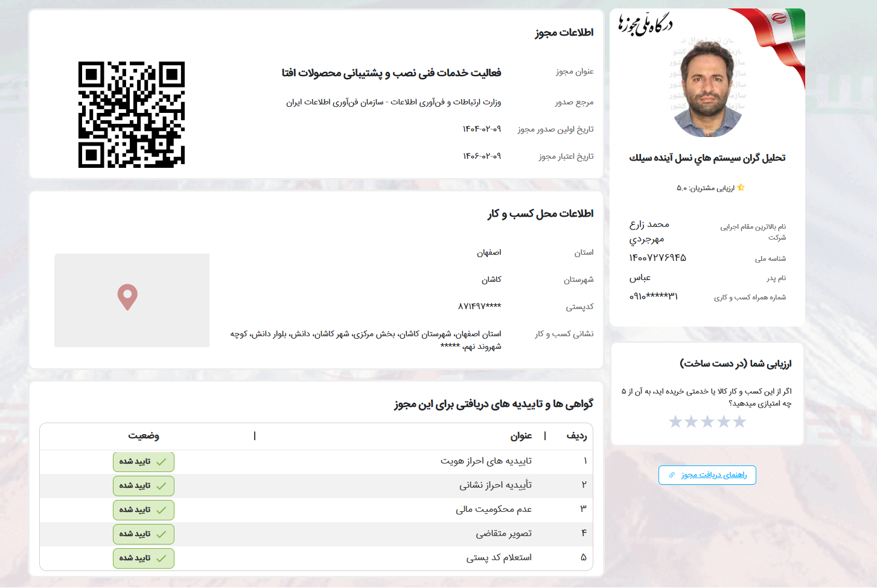Click the شناسه ملی label
The width and height of the screenshot is (877, 588).
click(770, 259)
